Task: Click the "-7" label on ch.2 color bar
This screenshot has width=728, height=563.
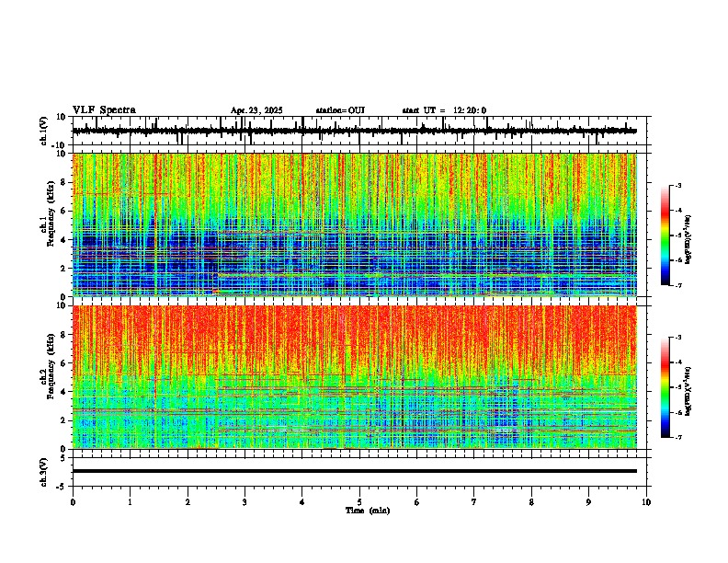Action: coord(678,437)
